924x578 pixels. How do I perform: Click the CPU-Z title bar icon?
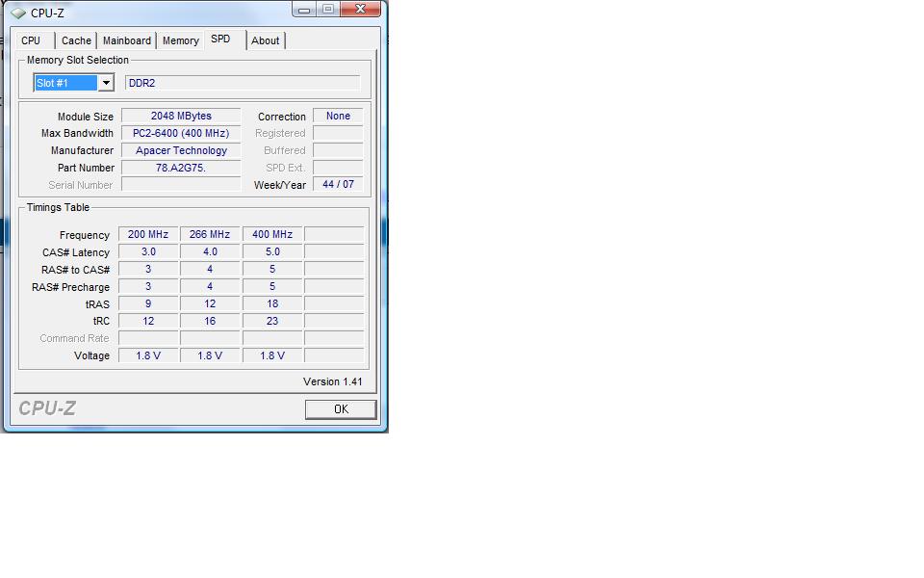point(18,13)
